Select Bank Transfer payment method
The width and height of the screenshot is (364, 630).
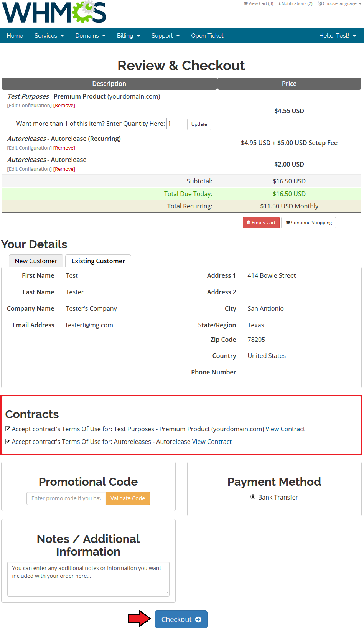(x=253, y=497)
